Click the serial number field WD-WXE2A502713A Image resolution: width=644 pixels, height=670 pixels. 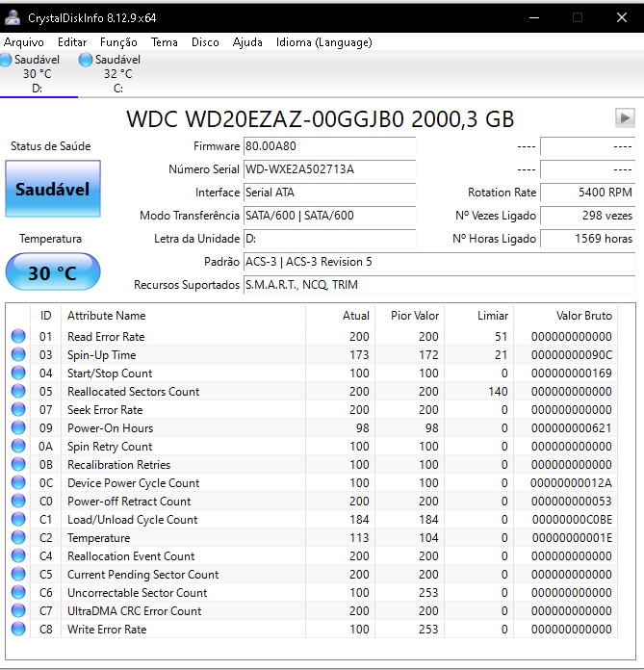[330, 169]
